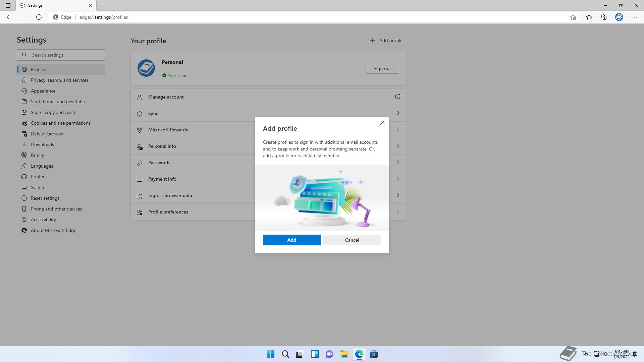Expand Sync settings chevron

click(x=398, y=113)
